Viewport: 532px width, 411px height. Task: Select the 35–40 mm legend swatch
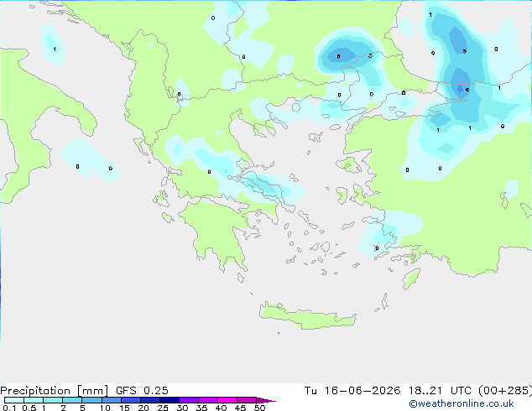[207, 400]
